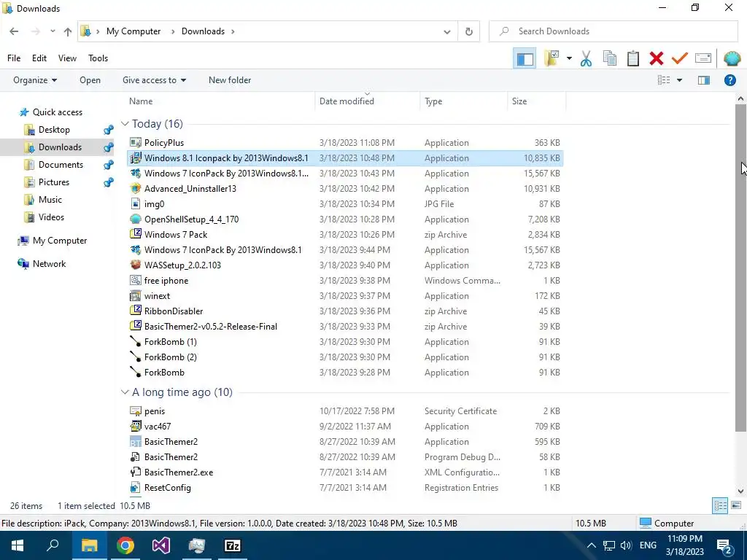Select Videos in navigation pane
747x560 pixels.
(x=51, y=217)
